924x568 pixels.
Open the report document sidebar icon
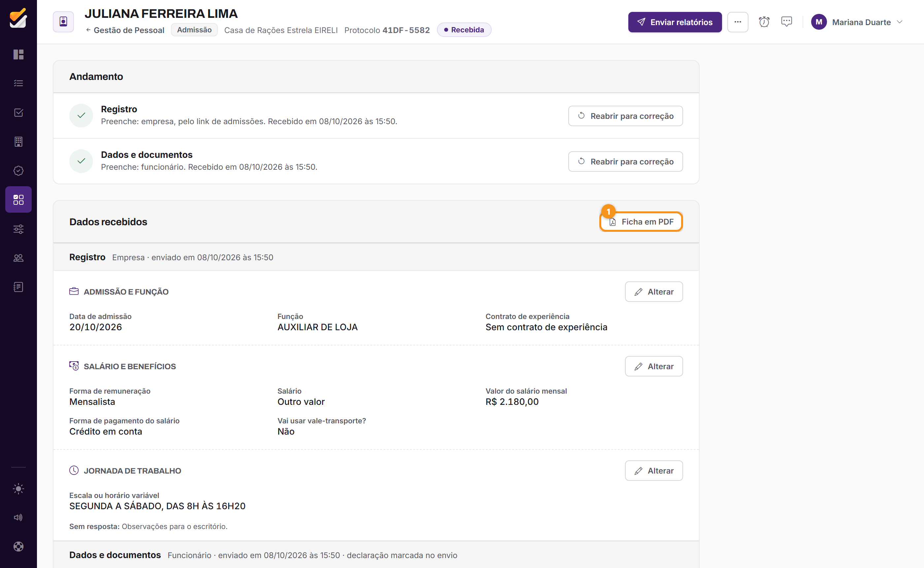point(18,287)
